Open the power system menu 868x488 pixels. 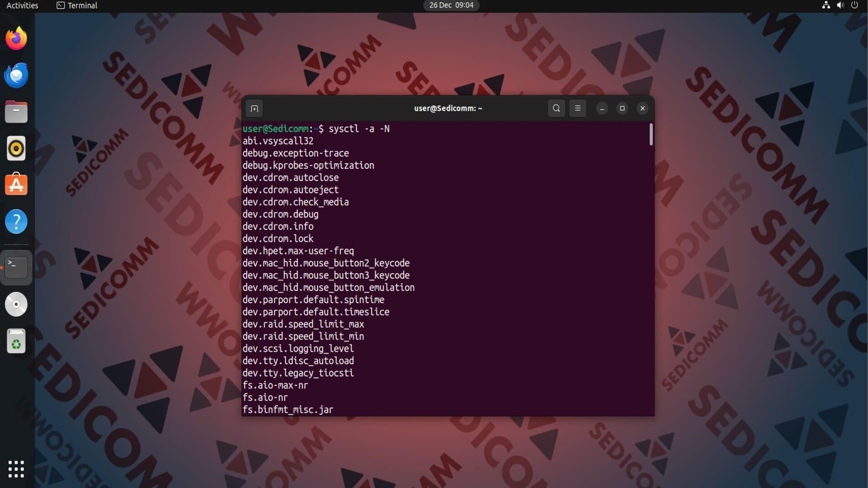pos(854,5)
